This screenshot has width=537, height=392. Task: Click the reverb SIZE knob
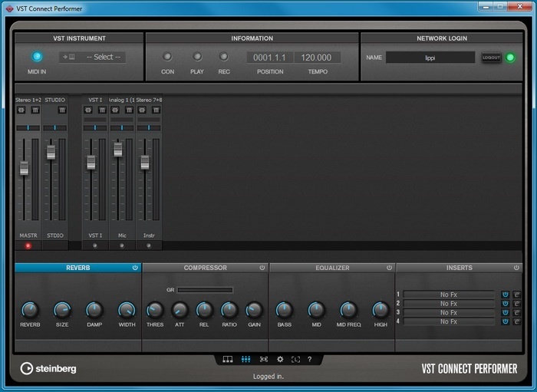62,310
